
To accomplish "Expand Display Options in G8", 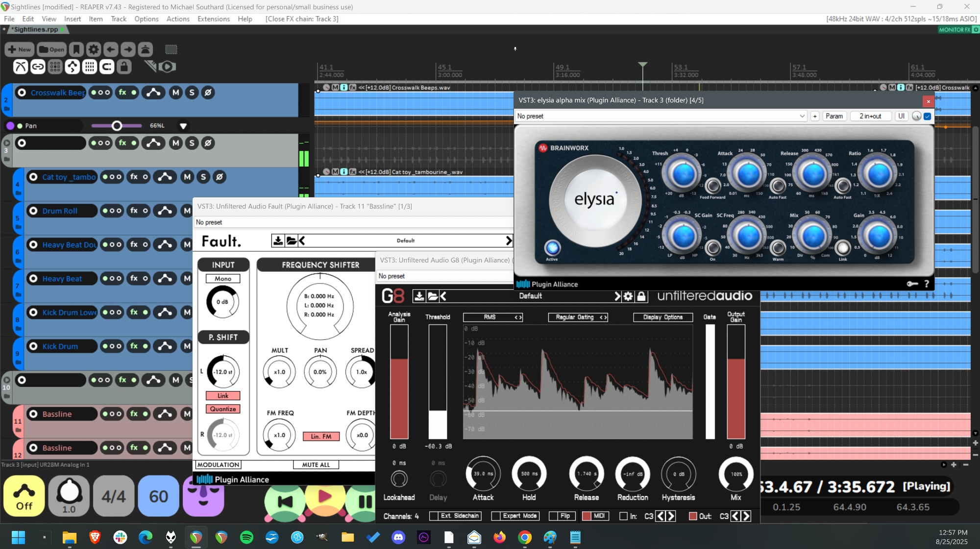I will pos(662,317).
